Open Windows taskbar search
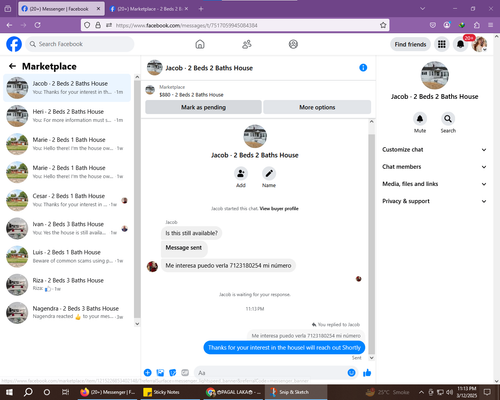500x400 pixels. [x=28, y=392]
